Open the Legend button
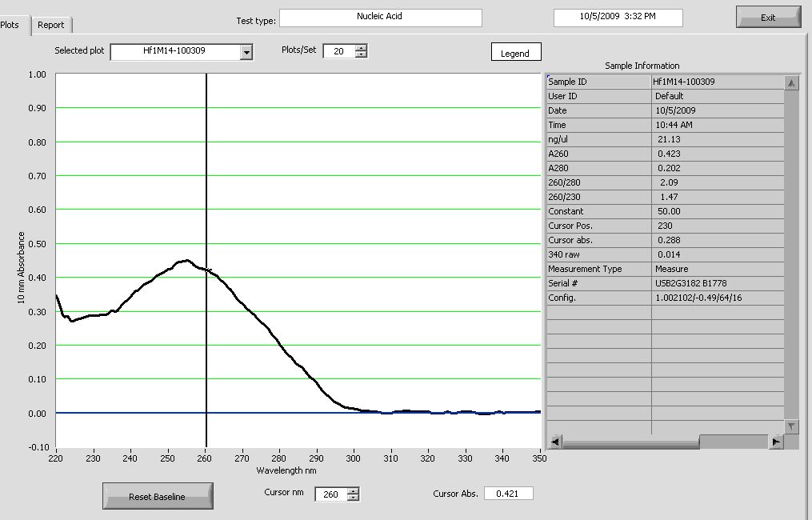The width and height of the screenshot is (812, 520). pyautogui.click(x=516, y=52)
